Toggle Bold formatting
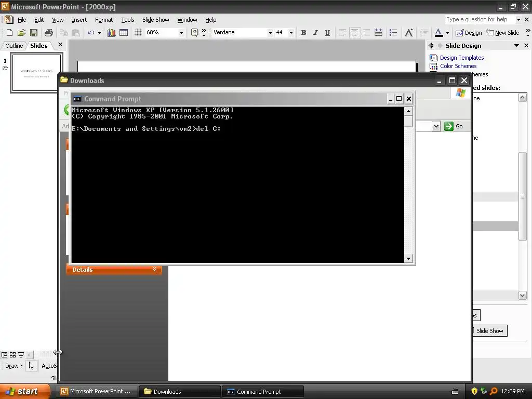The width and height of the screenshot is (532, 399). pos(303,33)
